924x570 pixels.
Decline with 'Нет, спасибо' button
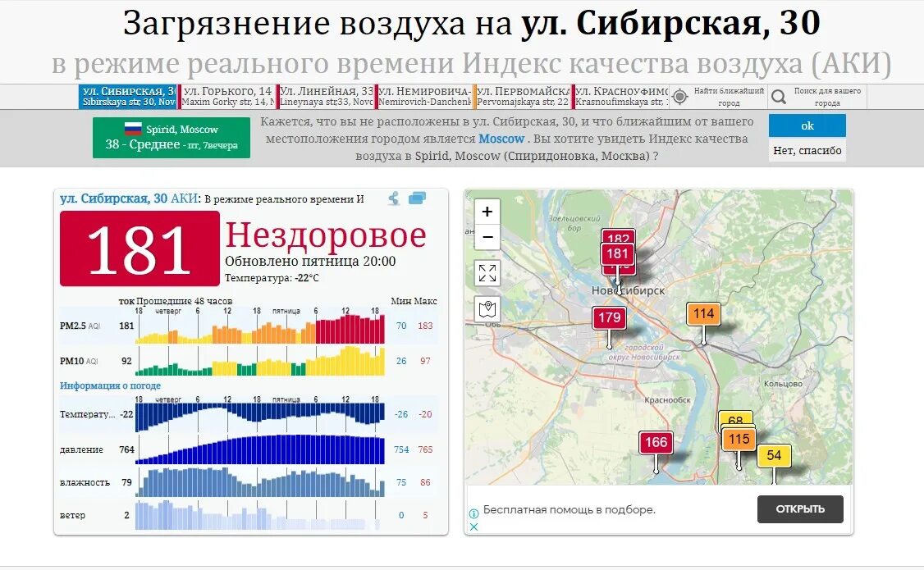(x=807, y=151)
